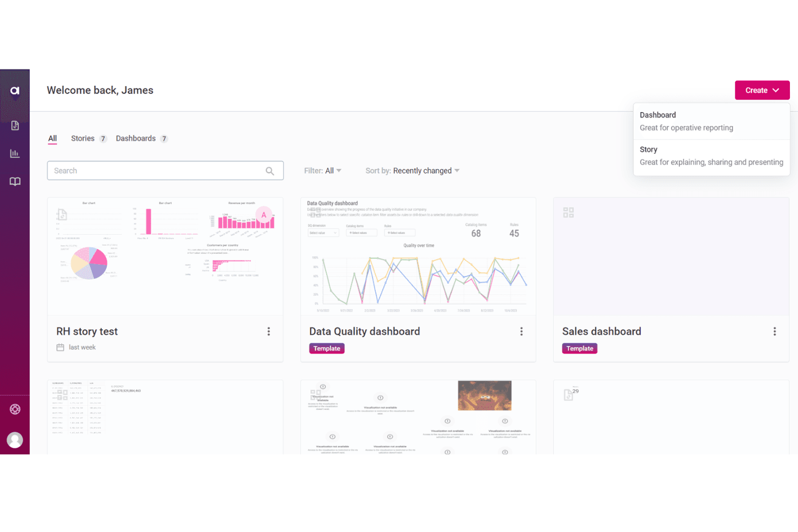Switch to the Dashboards tab
This screenshot has height=532, width=798.
click(x=142, y=139)
